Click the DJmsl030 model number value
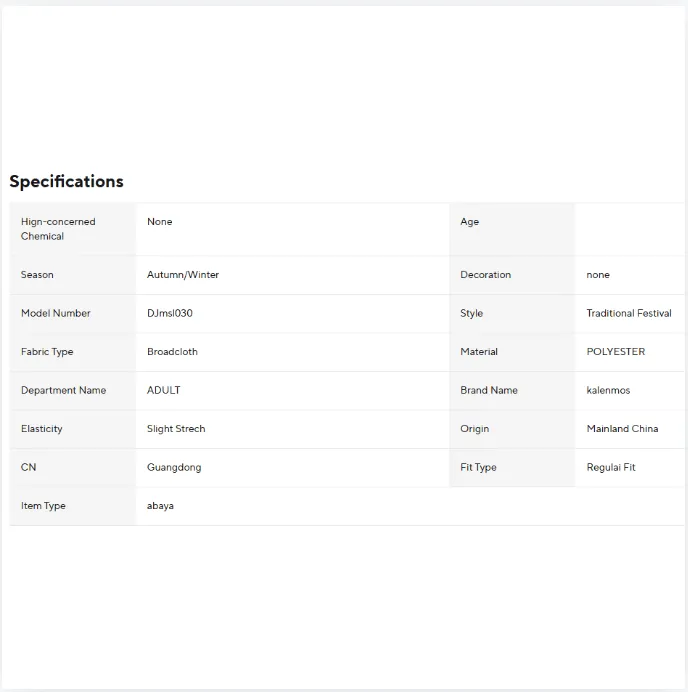The width and height of the screenshot is (688, 692). click(x=169, y=313)
